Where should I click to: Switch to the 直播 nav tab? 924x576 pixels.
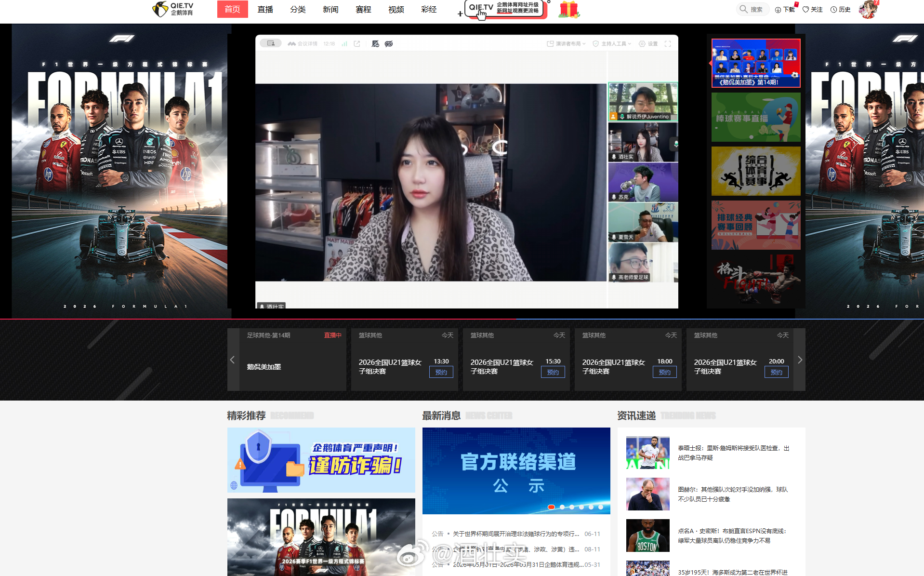click(x=265, y=9)
